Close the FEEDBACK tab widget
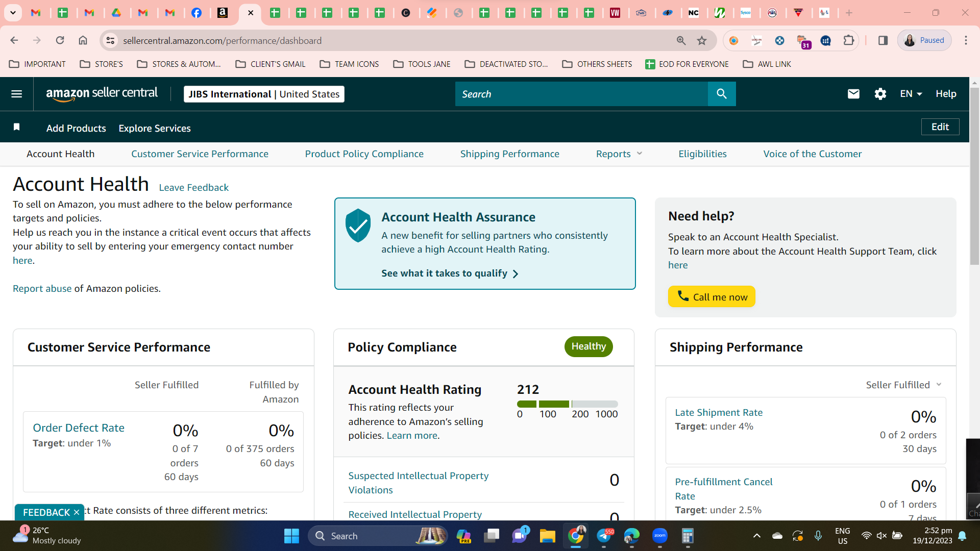This screenshot has height=551, width=980. [x=77, y=512]
